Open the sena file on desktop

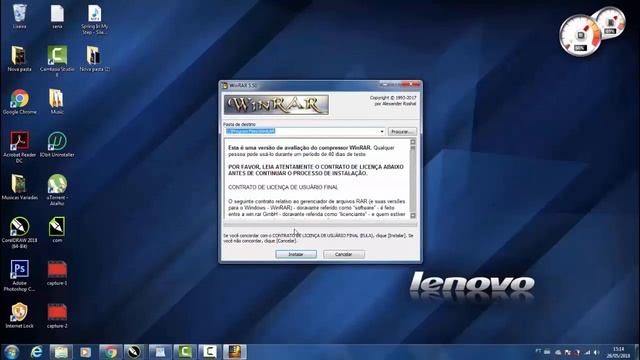(57, 16)
